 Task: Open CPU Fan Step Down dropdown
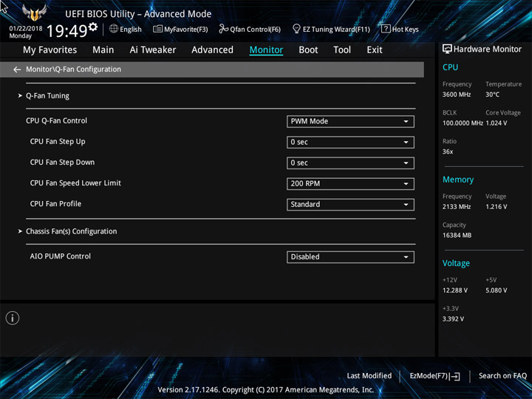pos(350,163)
